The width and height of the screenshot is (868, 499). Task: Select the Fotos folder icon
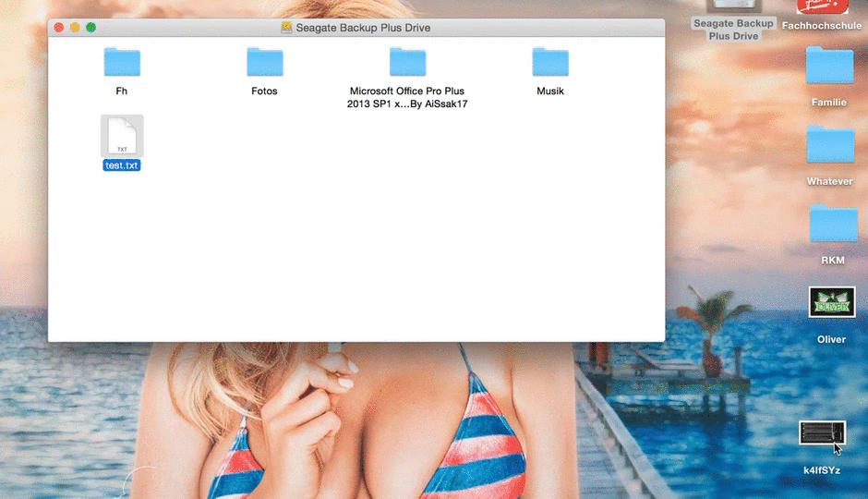click(x=265, y=62)
